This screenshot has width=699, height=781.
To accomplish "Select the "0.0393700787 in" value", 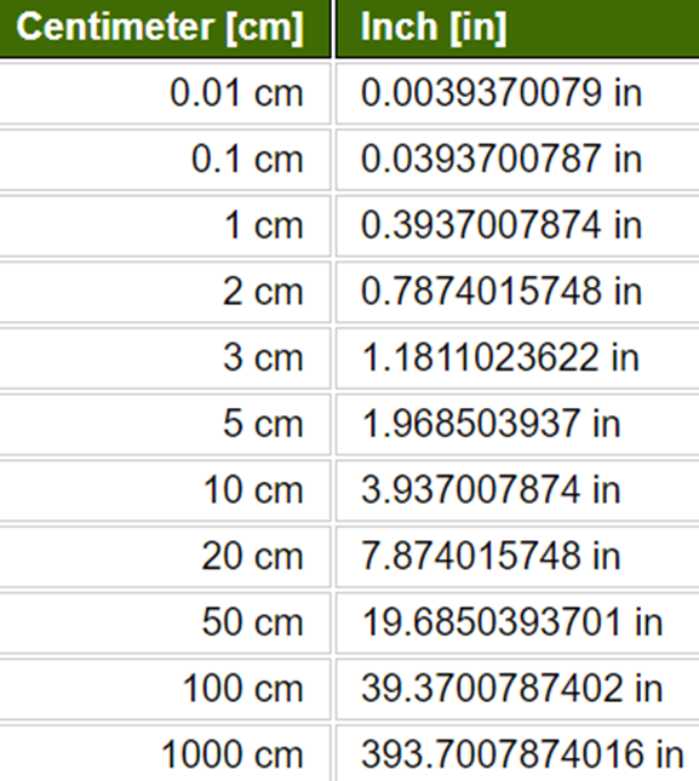I will point(501,159).
